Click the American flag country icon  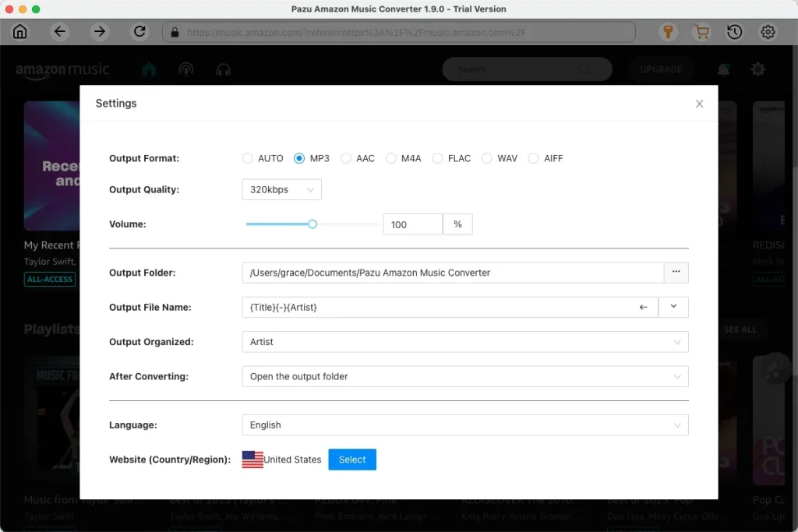[252, 460]
